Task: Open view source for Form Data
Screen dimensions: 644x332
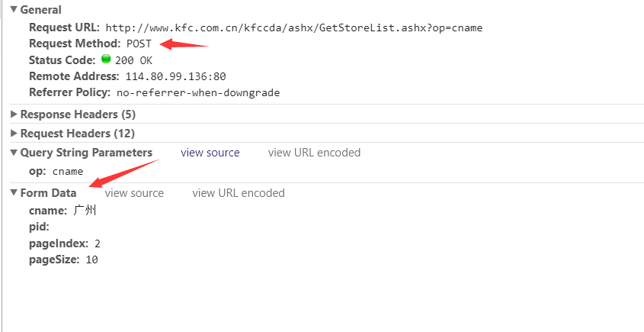Action: pos(134,193)
